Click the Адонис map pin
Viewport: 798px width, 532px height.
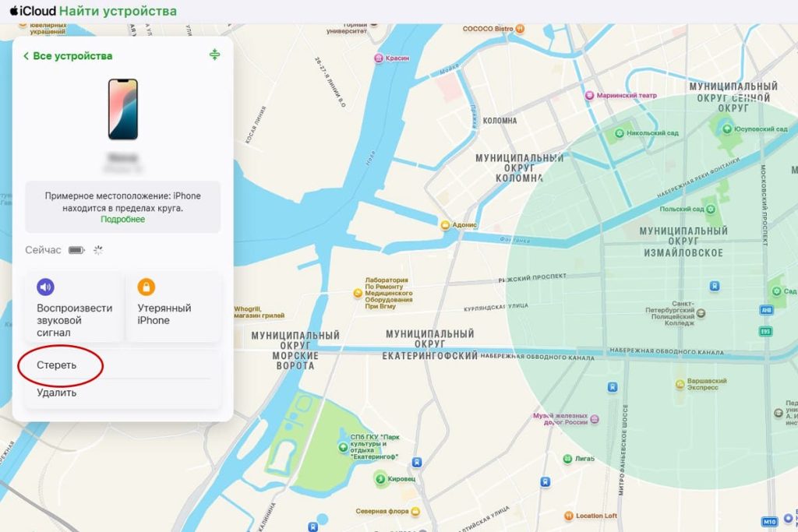(445, 225)
